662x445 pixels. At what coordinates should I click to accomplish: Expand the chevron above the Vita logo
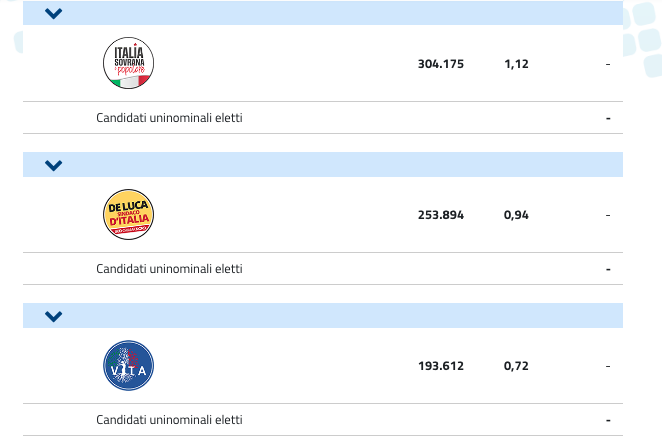54,316
